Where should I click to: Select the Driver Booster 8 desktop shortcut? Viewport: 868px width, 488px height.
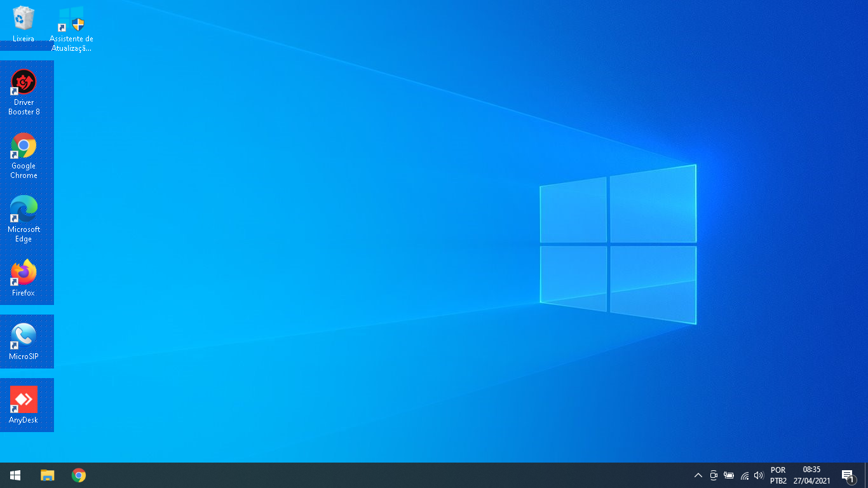(x=24, y=92)
